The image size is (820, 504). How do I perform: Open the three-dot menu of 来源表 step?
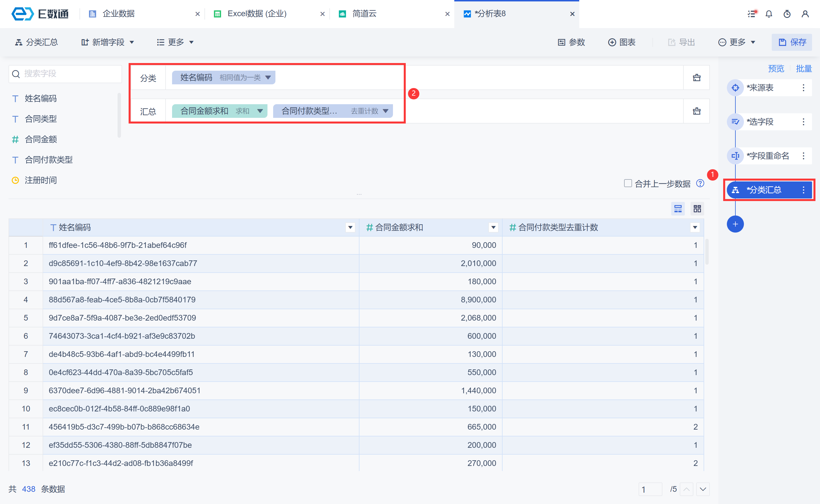[803, 88]
